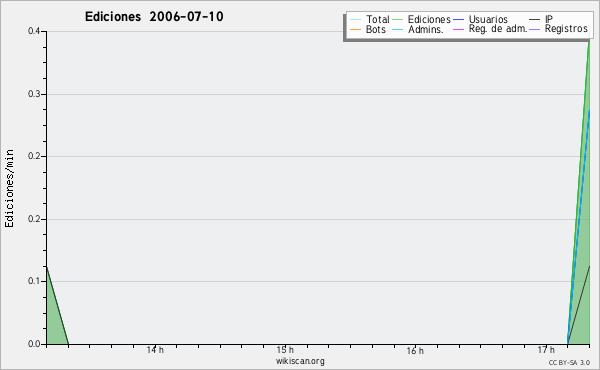This screenshot has width=600, height=370.
Task: Click the Ediciones/min axis title
Action: click(x=9, y=188)
